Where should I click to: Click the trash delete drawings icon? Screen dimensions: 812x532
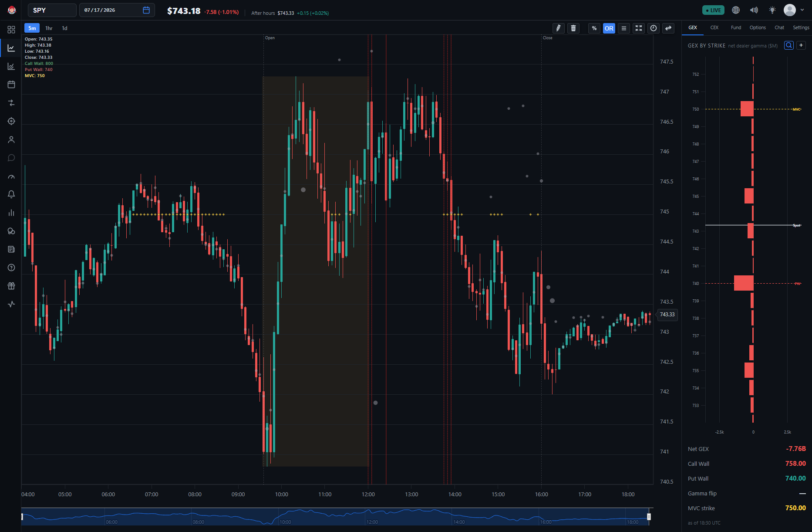pyautogui.click(x=573, y=28)
